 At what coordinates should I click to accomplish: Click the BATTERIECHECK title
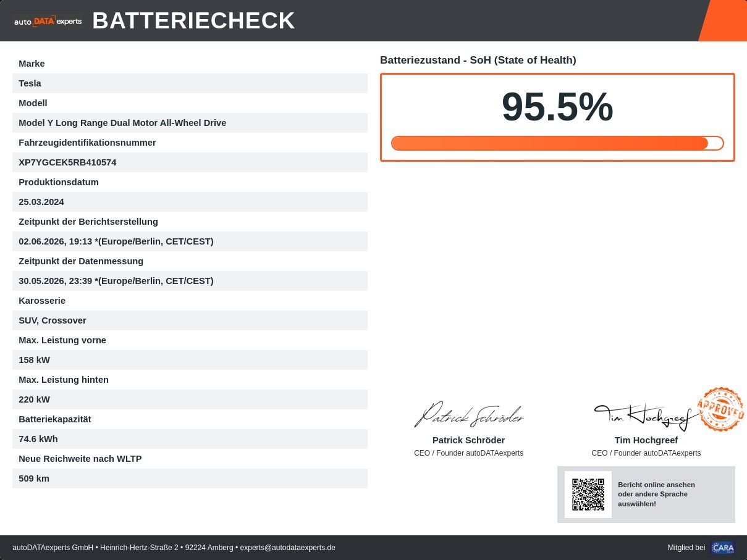[x=193, y=21]
